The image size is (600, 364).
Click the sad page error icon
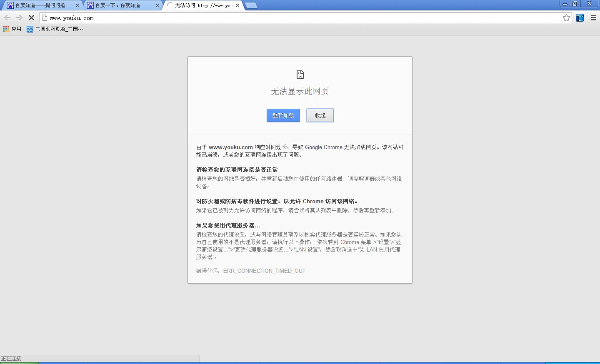[x=300, y=75]
